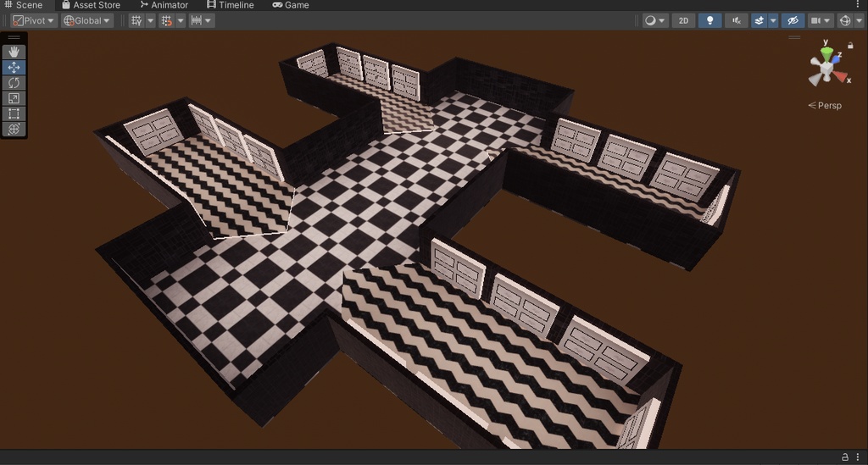Toggle grid snapping magnet icon
Screen dimensions: 868x465
167,20
